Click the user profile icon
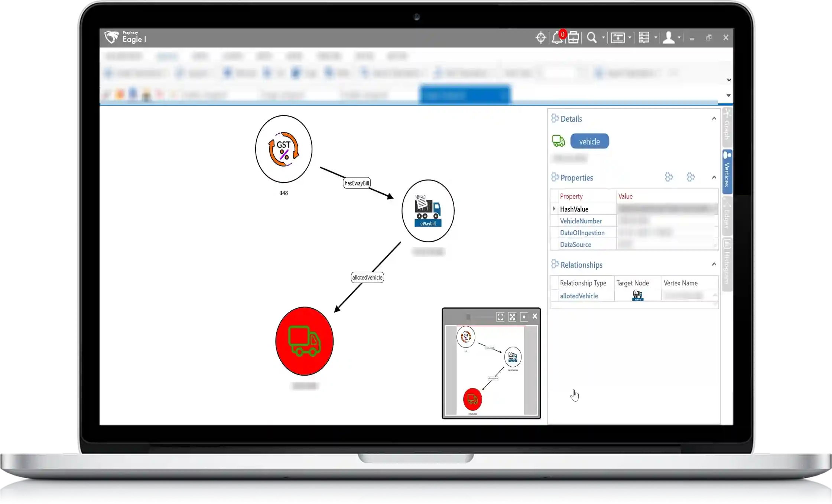 [669, 37]
